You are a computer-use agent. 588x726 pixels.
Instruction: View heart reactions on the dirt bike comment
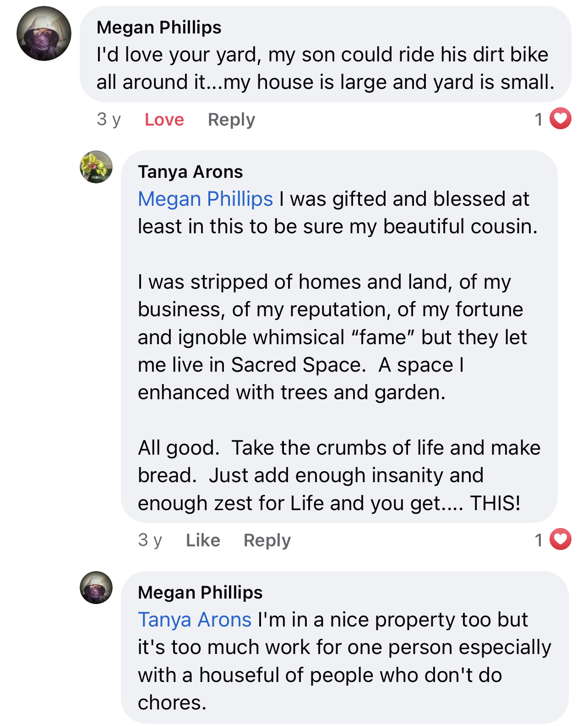[561, 119]
